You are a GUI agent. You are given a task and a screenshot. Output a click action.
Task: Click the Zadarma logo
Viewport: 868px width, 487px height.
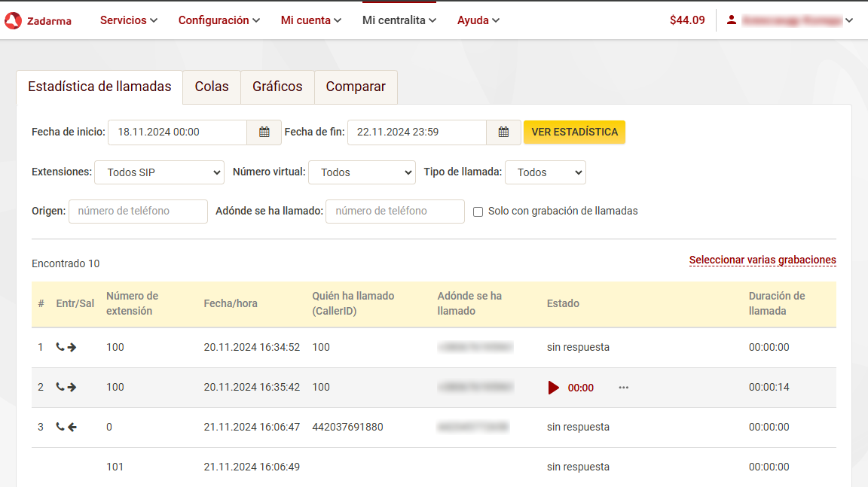pyautogui.click(x=38, y=20)
